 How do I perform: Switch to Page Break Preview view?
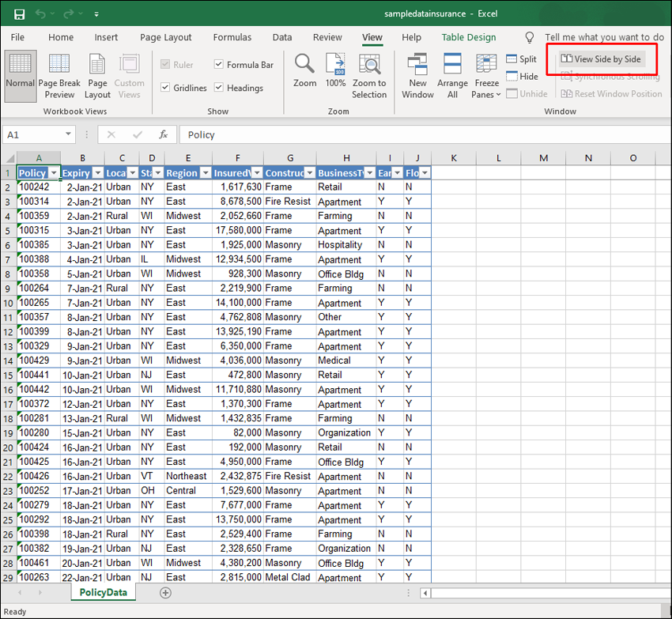pos(59,77)
